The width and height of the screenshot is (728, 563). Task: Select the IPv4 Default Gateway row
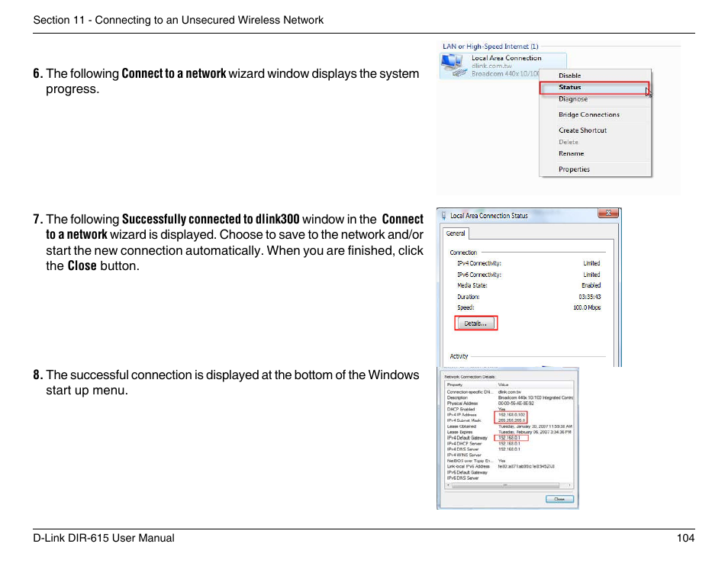click(509, 438)
